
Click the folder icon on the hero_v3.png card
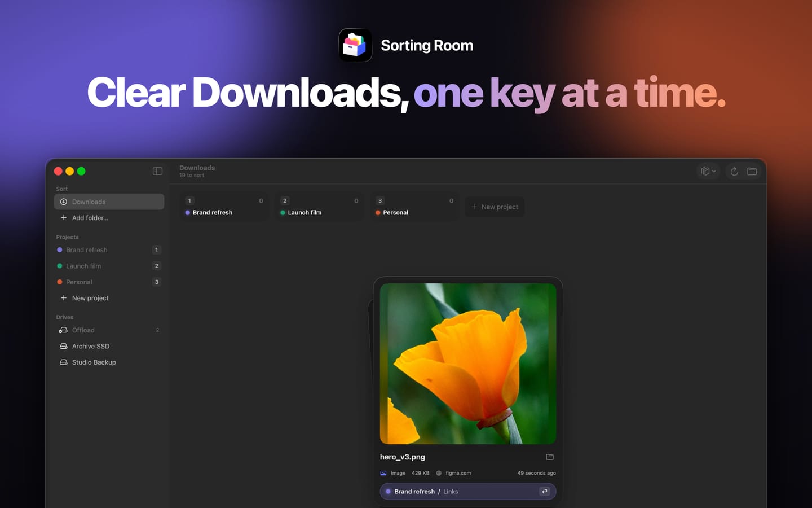click(550, 457)
